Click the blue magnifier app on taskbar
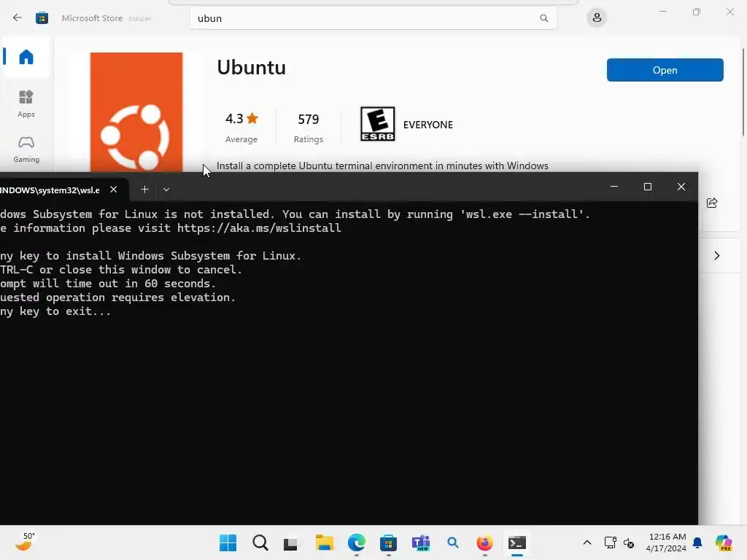 (452, 542)
